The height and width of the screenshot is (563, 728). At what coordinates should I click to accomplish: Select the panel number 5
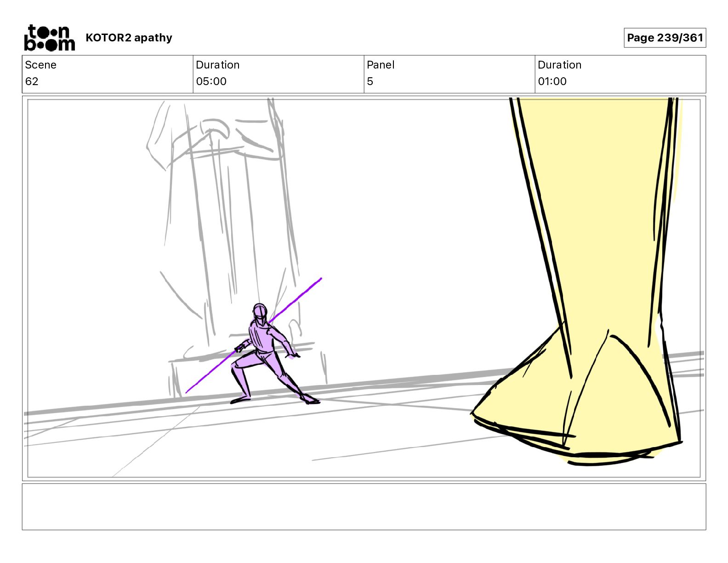click(x=370, y=81)
